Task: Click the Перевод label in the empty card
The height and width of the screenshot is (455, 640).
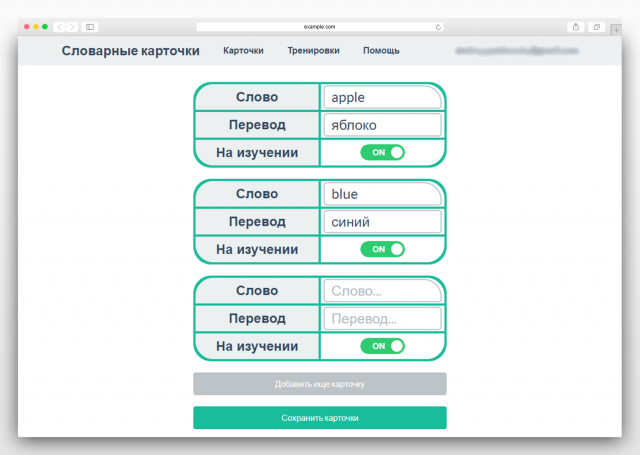Action: click(x=257, y=318)
